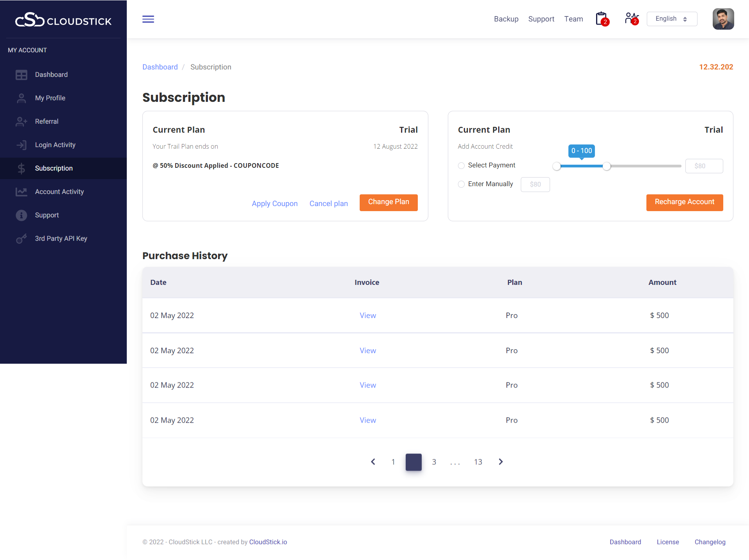Click the Apply Coupon link
Viewport: 749px width, 560px height.
(274, 203)
